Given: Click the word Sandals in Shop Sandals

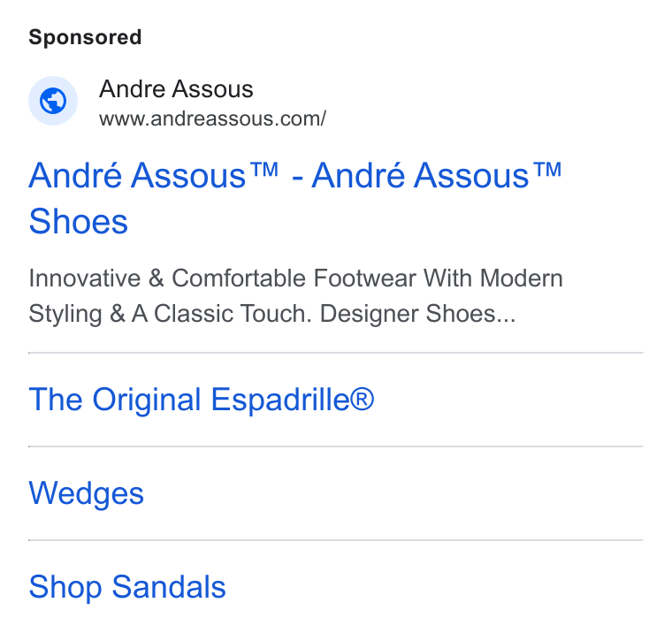Looking at the screenshot, I should pos(169,587).
